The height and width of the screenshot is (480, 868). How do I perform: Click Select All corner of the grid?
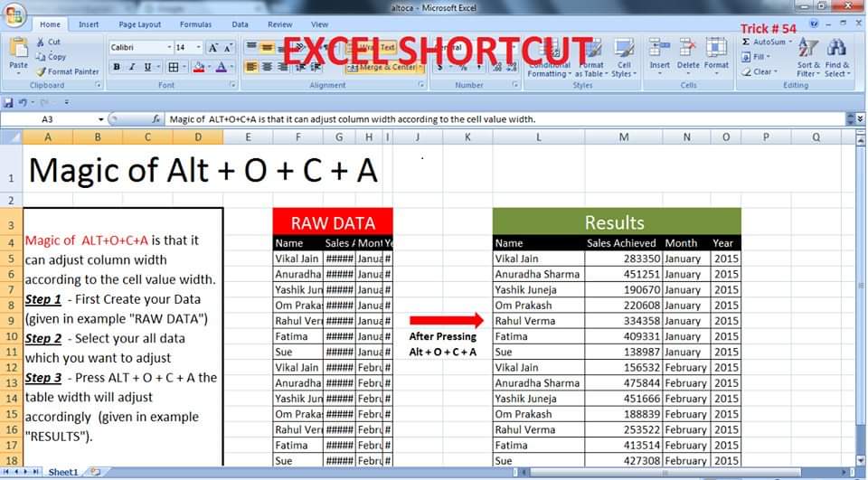point(11,137)
